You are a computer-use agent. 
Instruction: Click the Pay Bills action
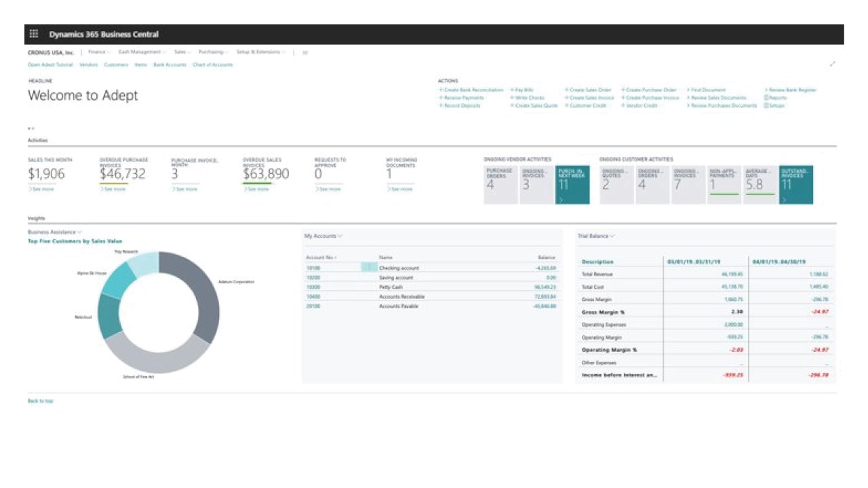pyautogui.click(x=522, y=90)
